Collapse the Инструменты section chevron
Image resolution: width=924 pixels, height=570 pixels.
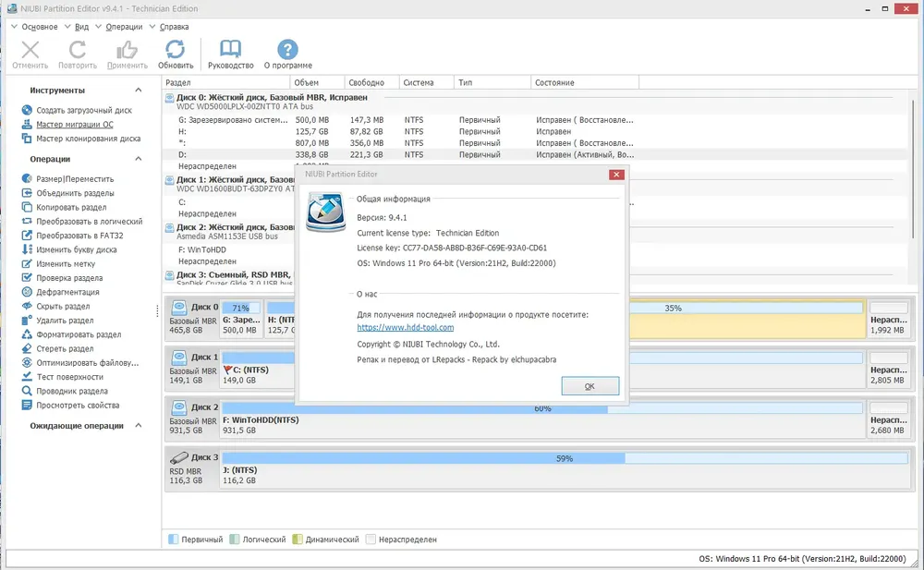[x=138, y=91]
